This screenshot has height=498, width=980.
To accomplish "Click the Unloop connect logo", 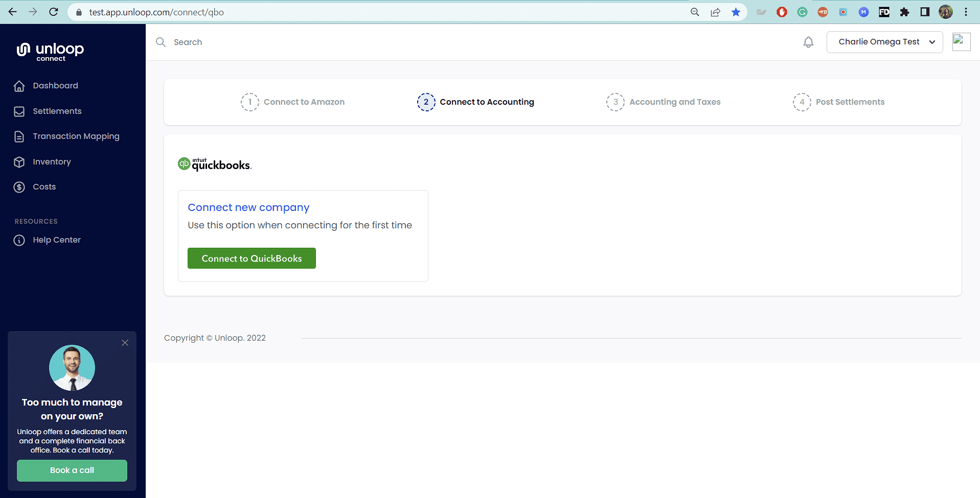I will coord(50,52).
